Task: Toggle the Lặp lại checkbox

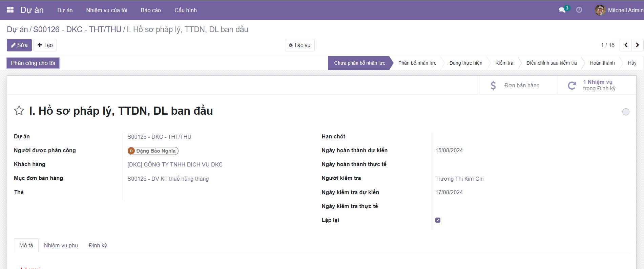Action: [x=438, y=220]
